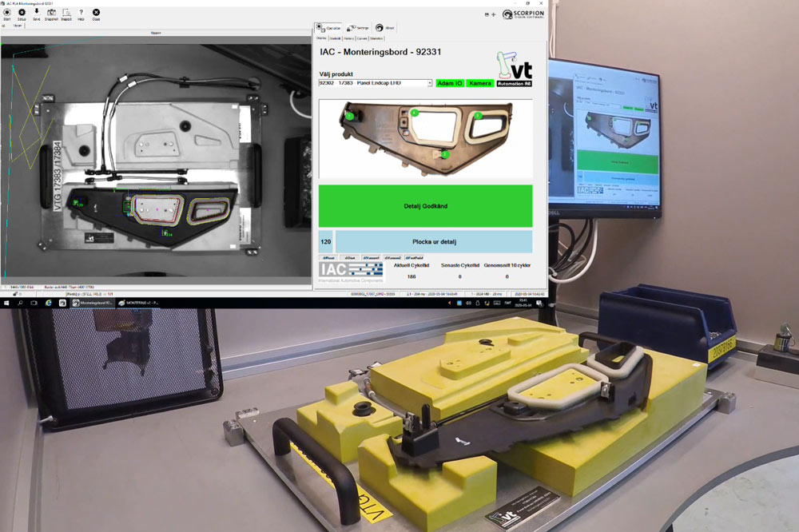This screenshot has height=532, width=799.
Task: Click the IAC International Automotive Components logo
Action: pos(351,272)
